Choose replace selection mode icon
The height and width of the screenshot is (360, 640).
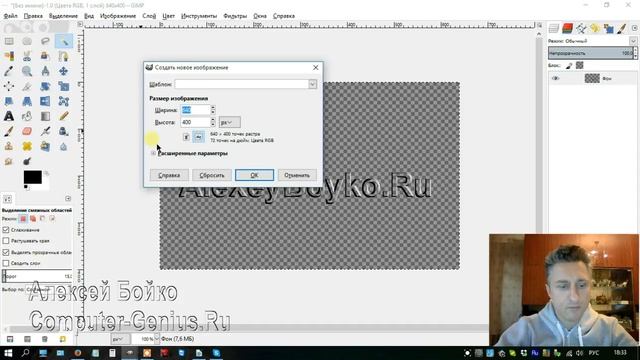(23, 219)
